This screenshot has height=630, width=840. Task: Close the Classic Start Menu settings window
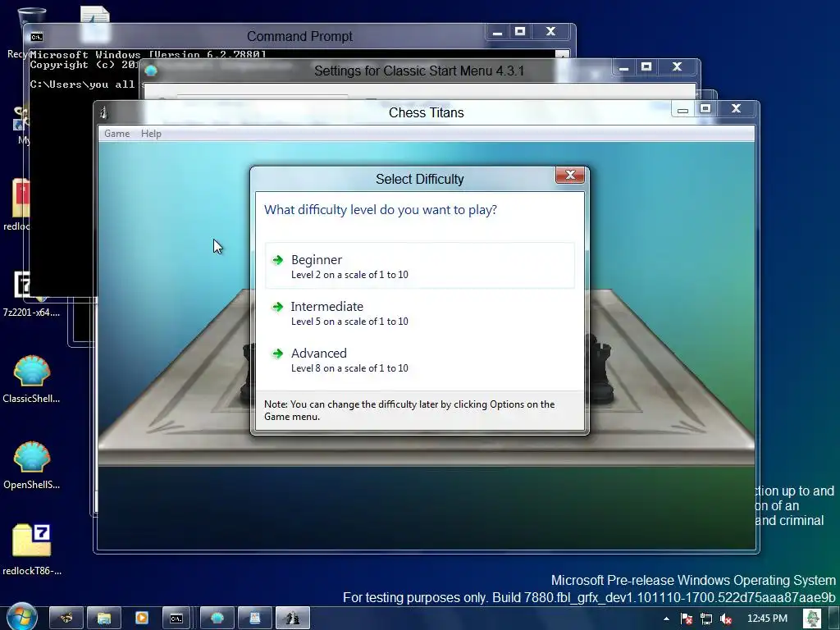tap(677, 67)
